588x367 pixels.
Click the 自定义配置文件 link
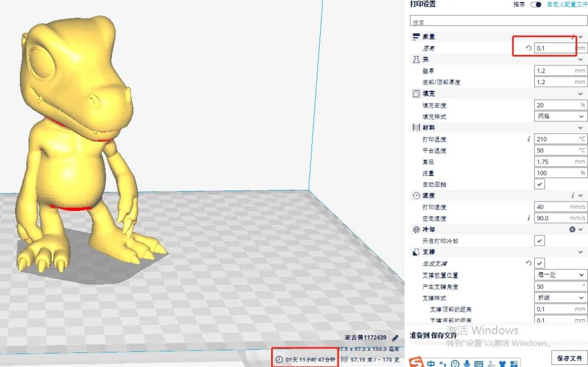(x=567, y=4)
